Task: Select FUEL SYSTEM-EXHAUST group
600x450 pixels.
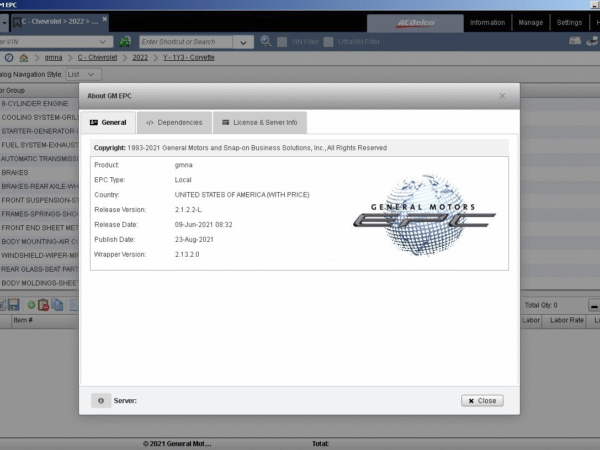Action: [x=39, y=145]
